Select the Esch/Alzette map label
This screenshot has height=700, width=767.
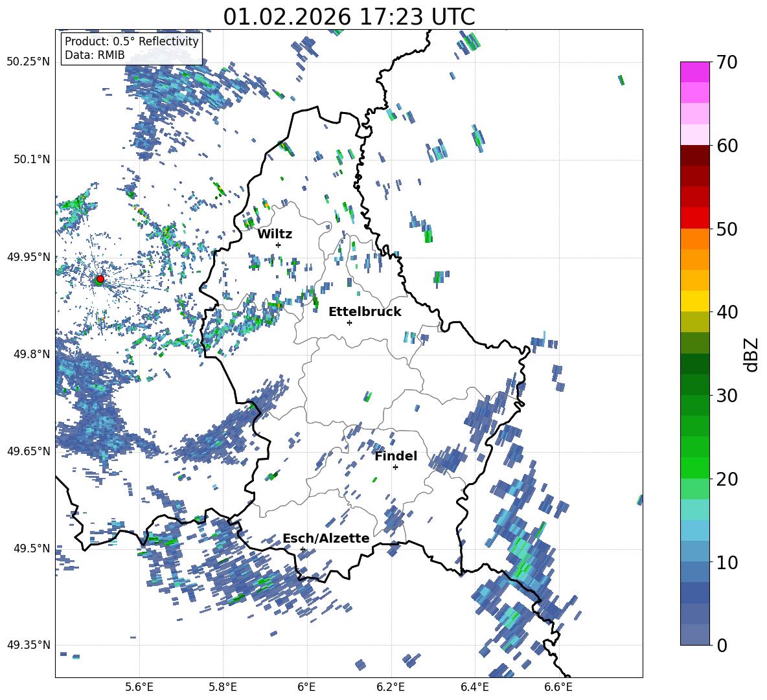(326, 538)
